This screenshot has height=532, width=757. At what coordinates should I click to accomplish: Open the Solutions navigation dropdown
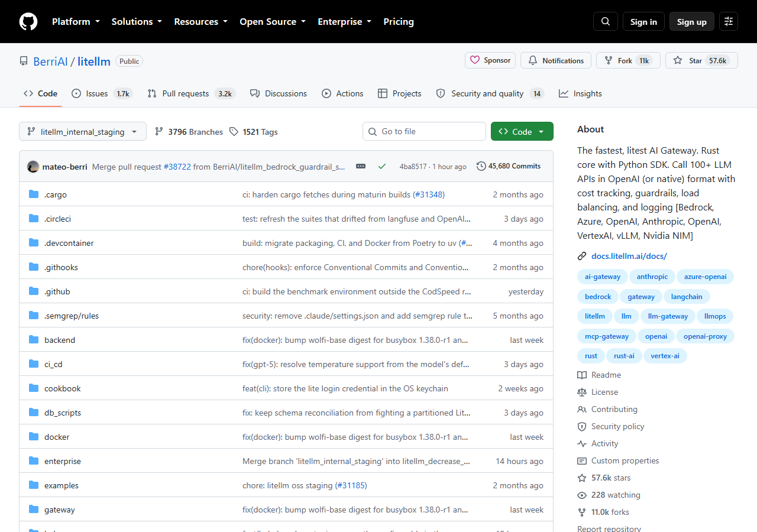137,21
